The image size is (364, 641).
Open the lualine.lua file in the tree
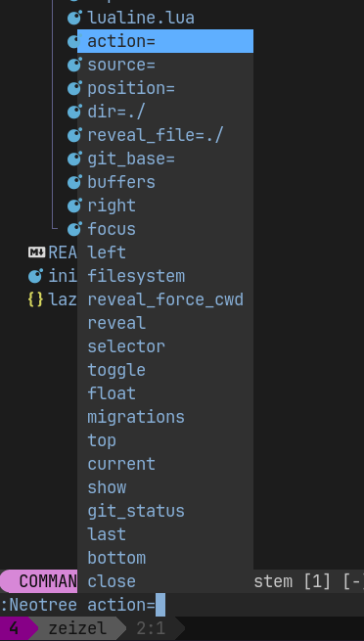[141, 18]
